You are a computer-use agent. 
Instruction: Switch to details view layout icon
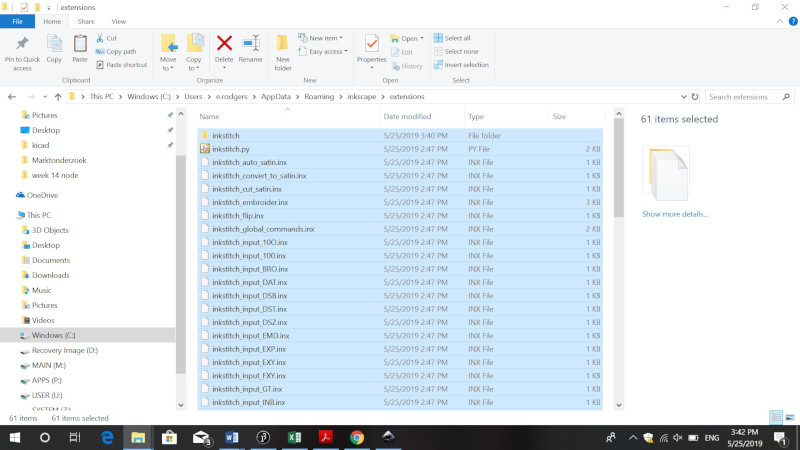(776, 417)
